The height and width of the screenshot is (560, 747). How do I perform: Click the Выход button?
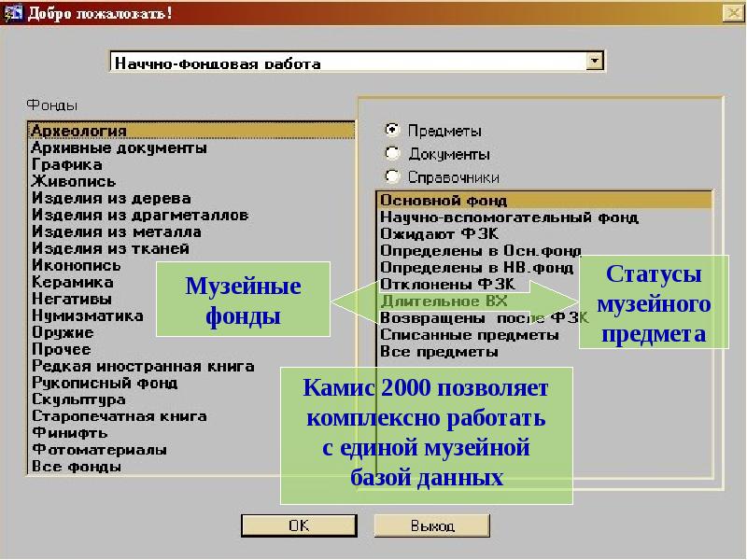[432, 525]
